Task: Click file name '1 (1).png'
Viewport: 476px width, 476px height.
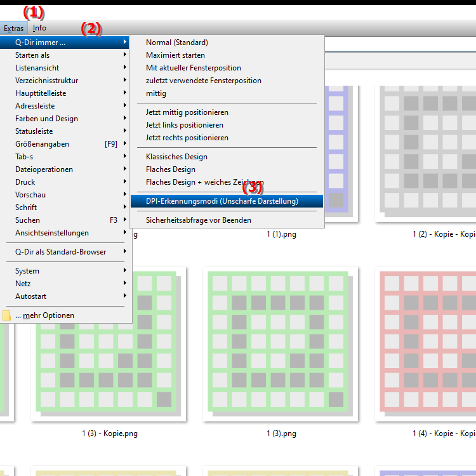Action: [x=281, y=234]
